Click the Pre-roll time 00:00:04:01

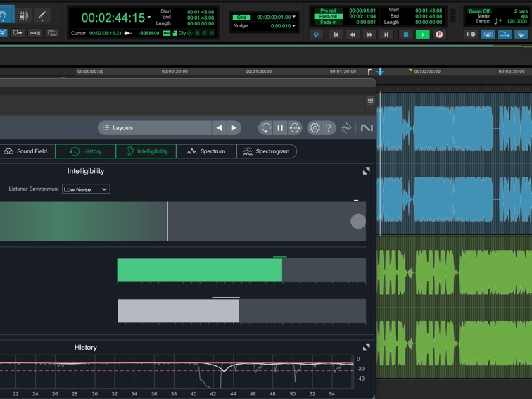[362, 11]
